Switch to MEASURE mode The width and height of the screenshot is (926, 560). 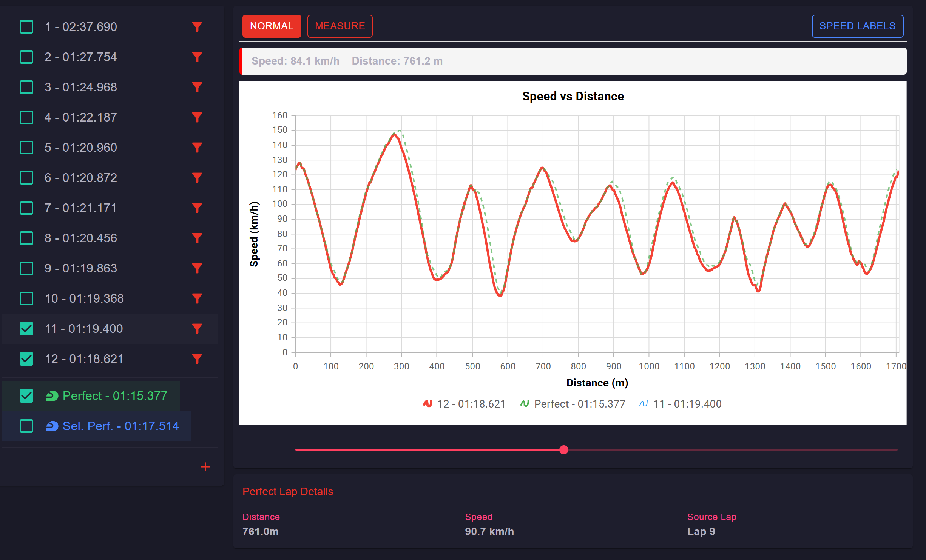340,26
